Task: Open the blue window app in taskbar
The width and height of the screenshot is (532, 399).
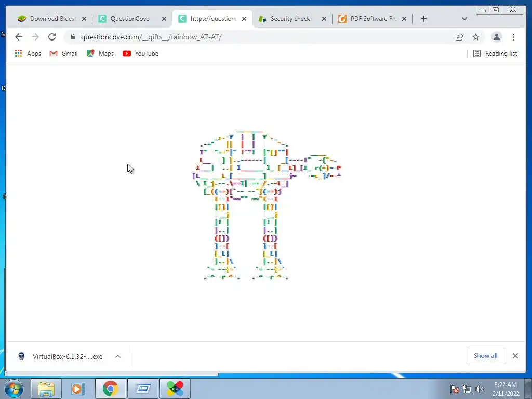Action: pyautogui.click(x=143, y=389)
